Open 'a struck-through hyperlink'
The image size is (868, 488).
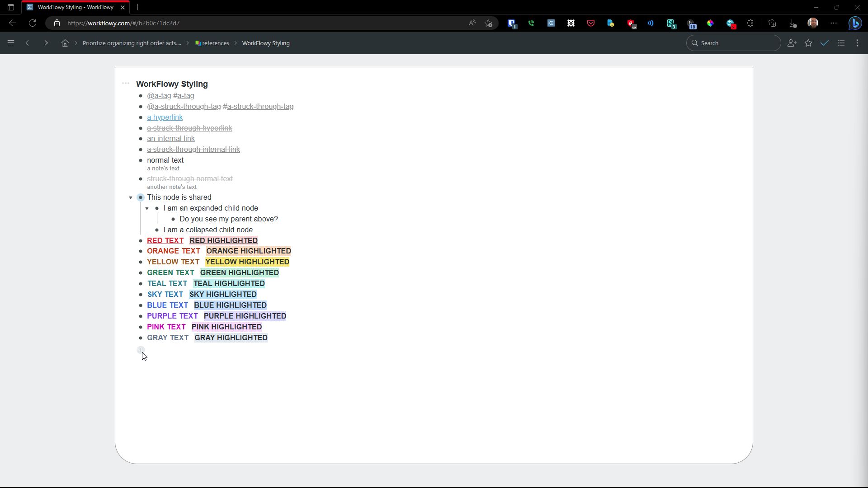(x=189, y=128)
